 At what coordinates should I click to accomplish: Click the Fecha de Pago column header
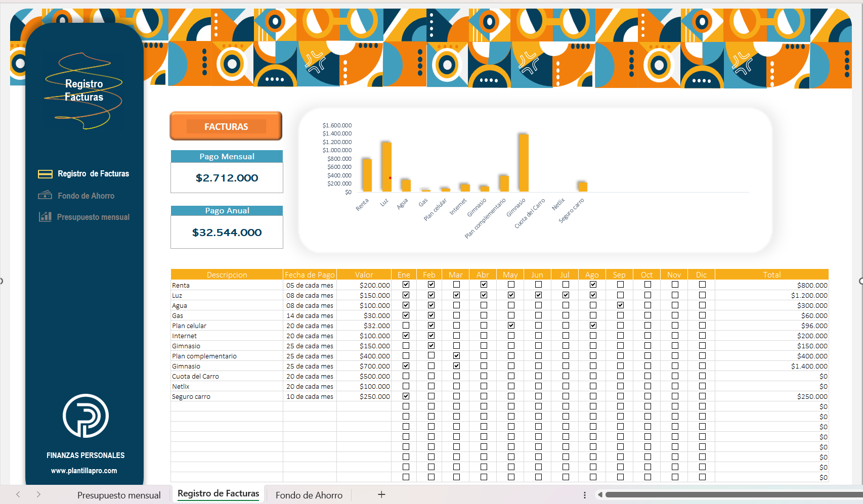point(310,274)
